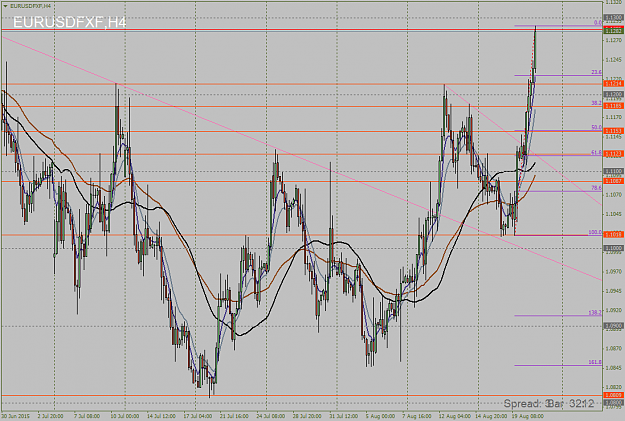The width and height of the screenshot is (625, 421).
Task: Select the 61.8 Fibonacci level label
Action: (596, 152)
